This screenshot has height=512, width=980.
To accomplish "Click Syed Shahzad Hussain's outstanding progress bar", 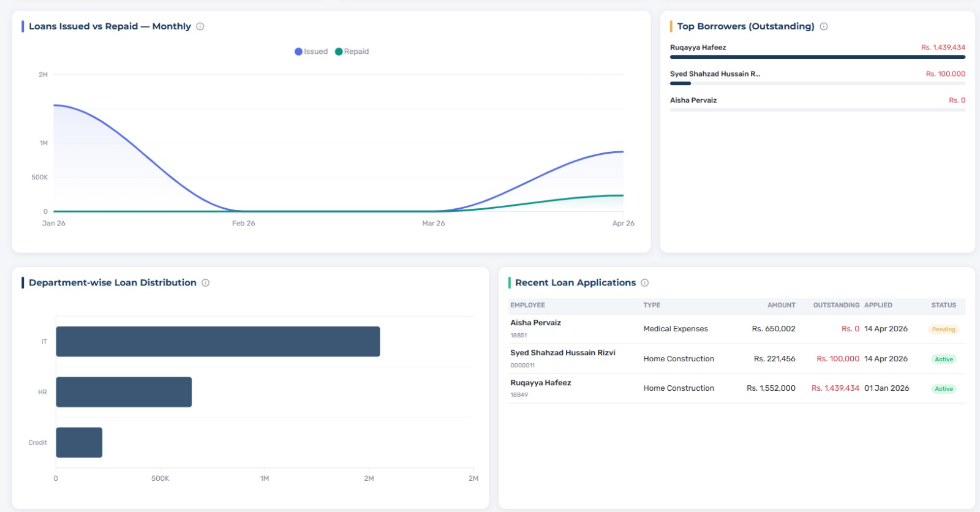I will click(818, 83).
